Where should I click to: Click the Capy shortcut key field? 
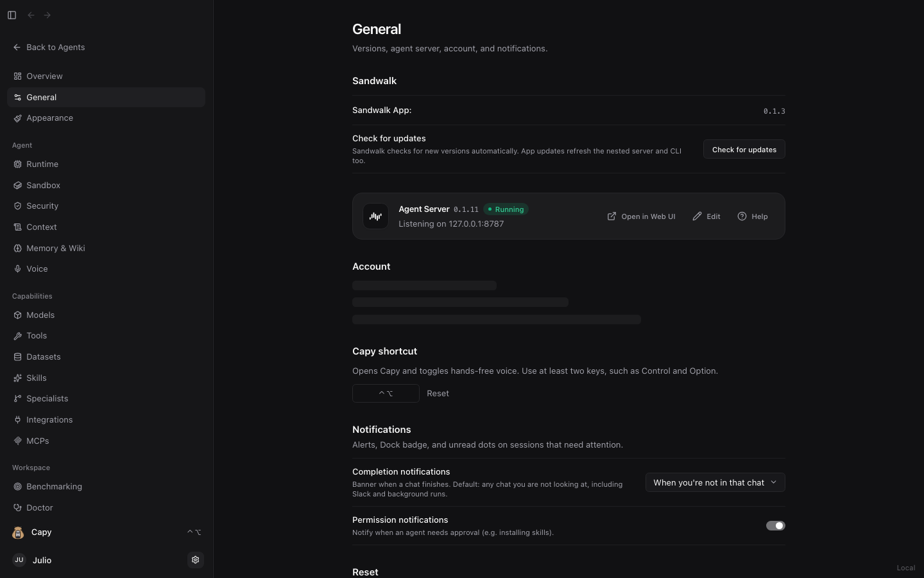coord(386,393)
